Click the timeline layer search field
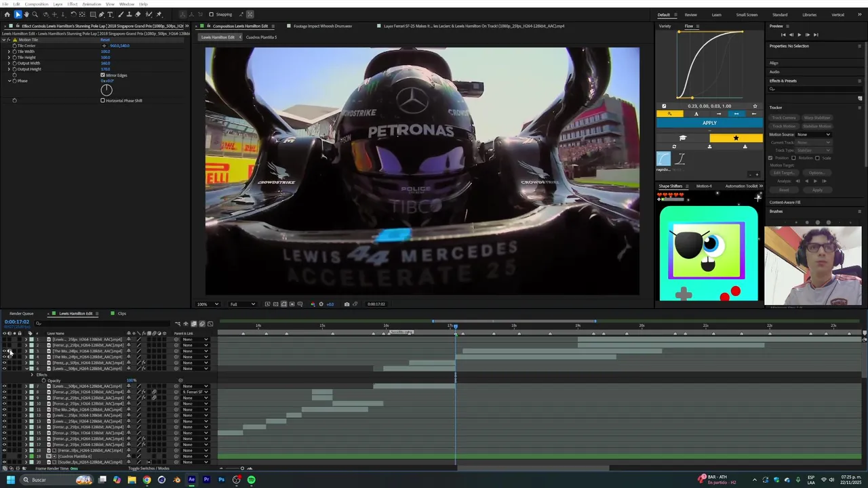The width and height of the screenshot is (868, 488). pyautogui.click(x=102, y=323)
